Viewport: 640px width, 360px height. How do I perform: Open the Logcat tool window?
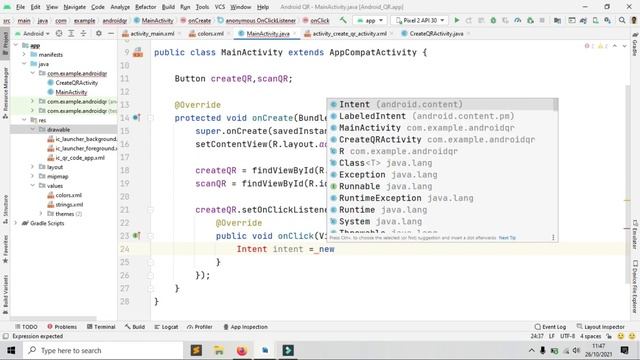(x=166, y=327)
